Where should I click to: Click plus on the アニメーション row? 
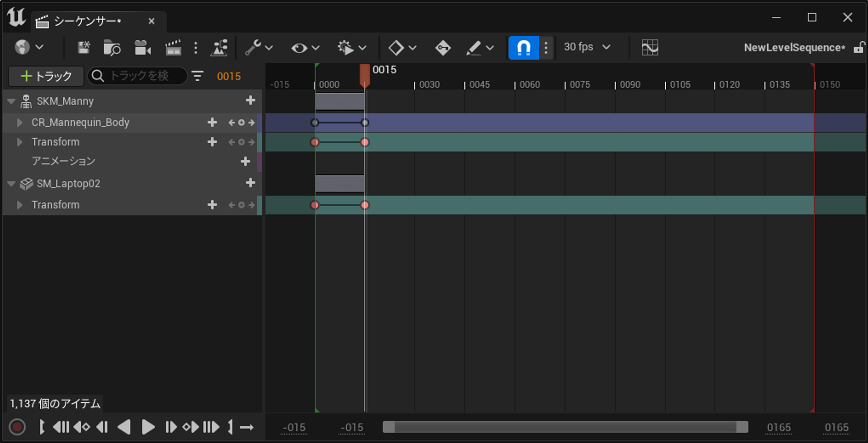pyautogui.click(x=245, y=161)
